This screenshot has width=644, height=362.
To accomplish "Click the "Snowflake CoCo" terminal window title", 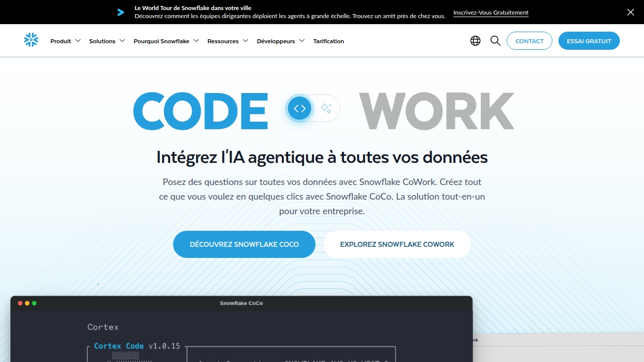I will pyautogui.click(x=242, y=303).
